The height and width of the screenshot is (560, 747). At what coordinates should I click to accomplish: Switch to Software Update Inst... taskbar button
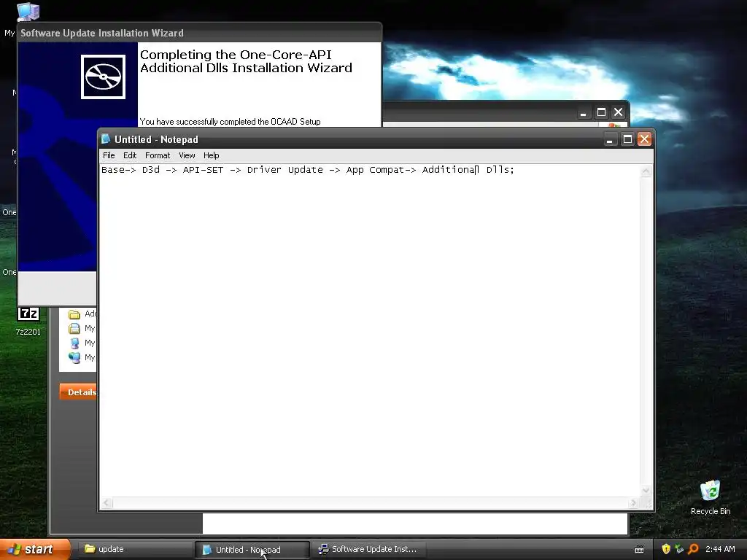coord(369,549)
